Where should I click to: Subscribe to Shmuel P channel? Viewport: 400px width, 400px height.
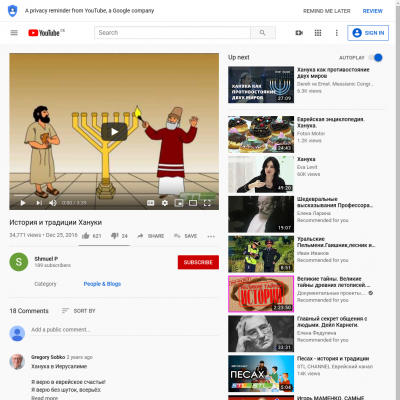[x=198, y=262]
